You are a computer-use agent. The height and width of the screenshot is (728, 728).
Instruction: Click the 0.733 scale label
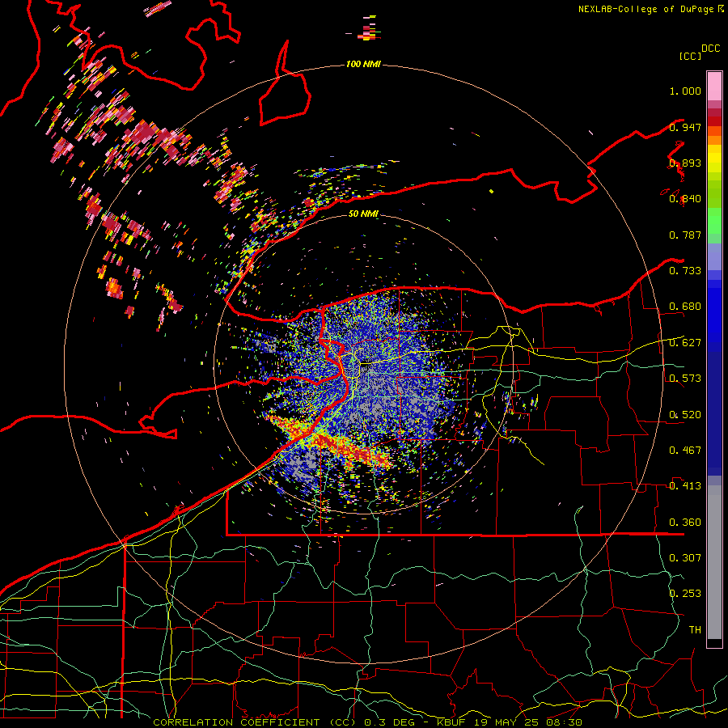685,271
